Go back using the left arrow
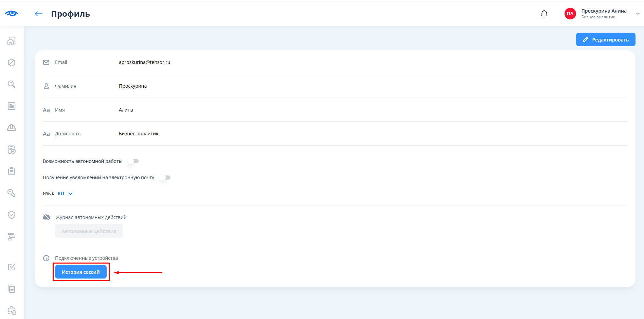The width and height of the screenshot is (644, 319). point(39,14)
